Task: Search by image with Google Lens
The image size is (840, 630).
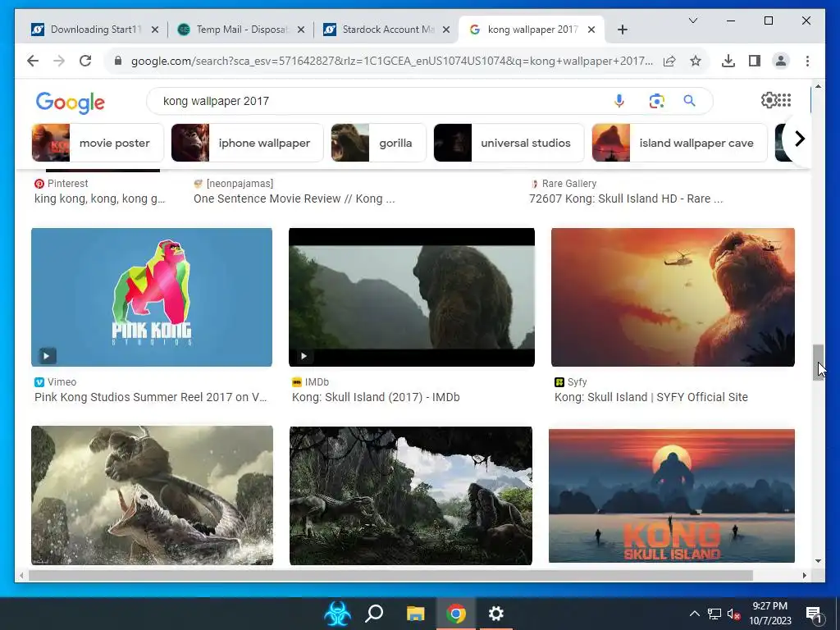Action: pyautogui.click(x=656, y=101)
